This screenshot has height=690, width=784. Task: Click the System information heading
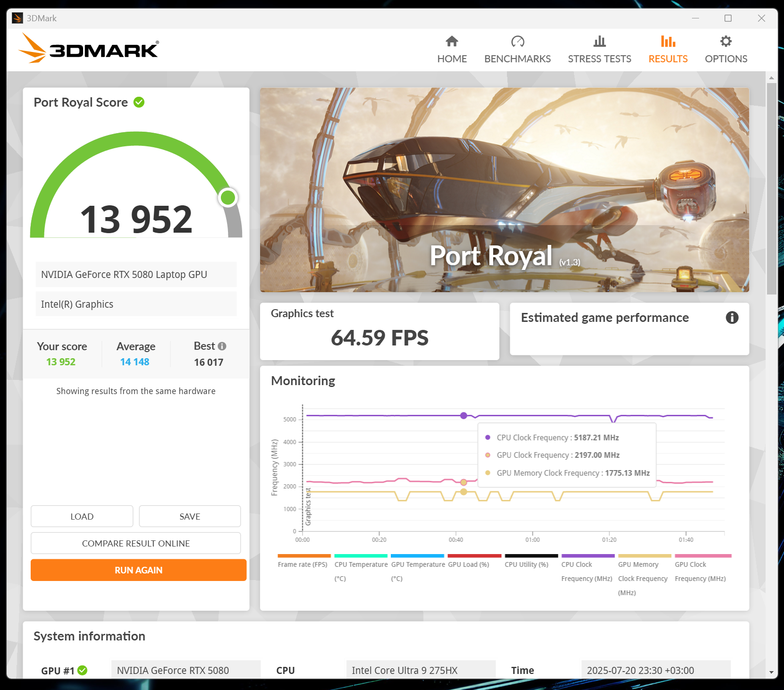coord(89,636)
